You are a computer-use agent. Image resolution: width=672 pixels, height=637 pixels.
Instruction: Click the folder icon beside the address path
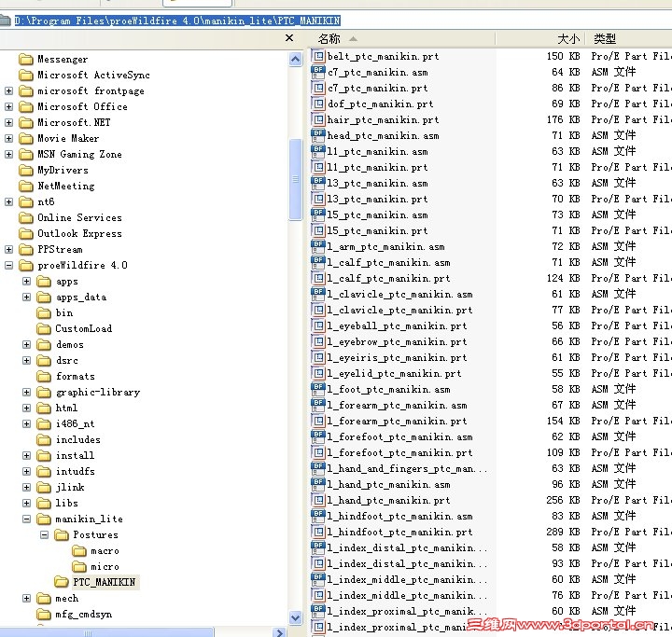(x=6, y=21)
